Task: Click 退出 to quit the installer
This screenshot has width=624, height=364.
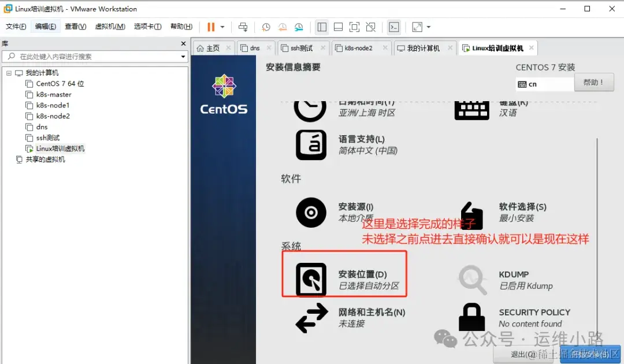Action: (x=521, y=355)
